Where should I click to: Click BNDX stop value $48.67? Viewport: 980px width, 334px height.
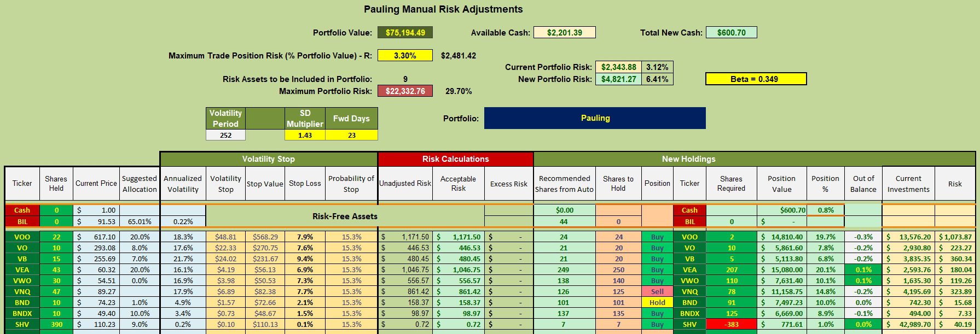click(265, 314)
